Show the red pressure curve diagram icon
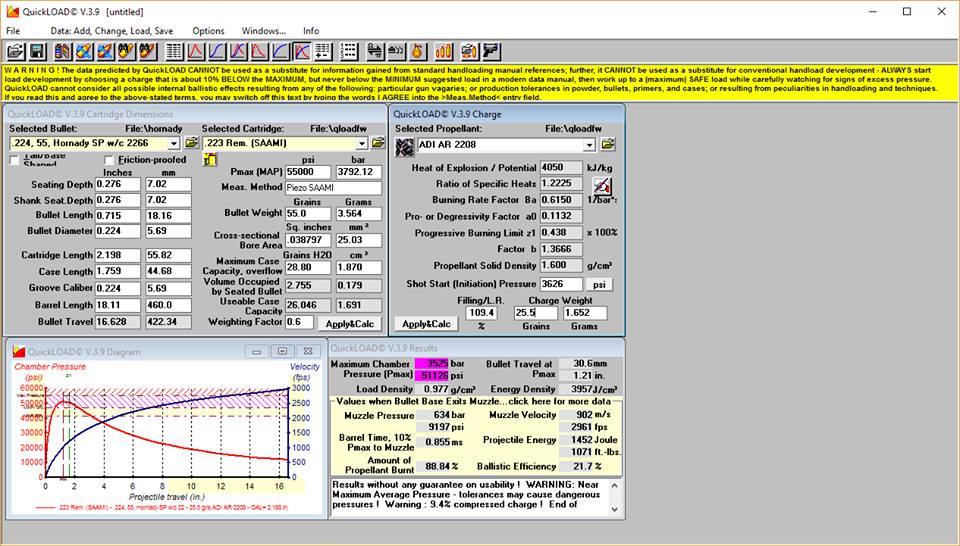The width and height of the screenshot is (960, 546). (x=196, y=51)
